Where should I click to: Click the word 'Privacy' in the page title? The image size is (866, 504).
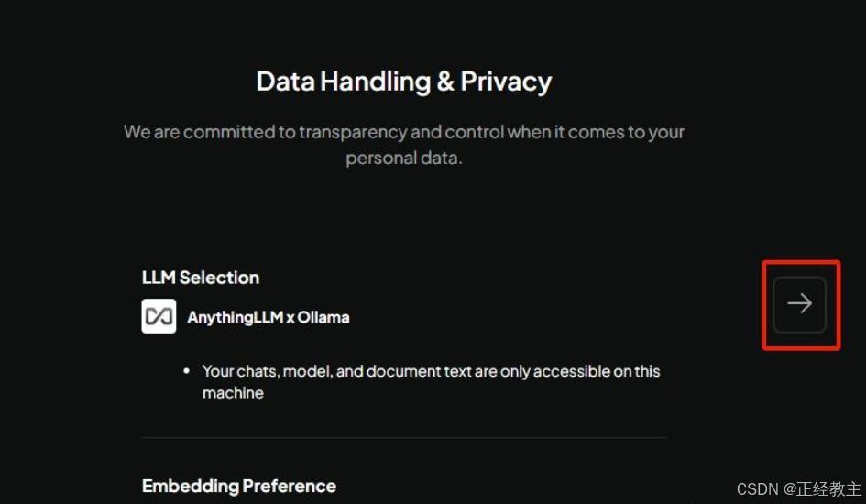click(x=506, y=82)
